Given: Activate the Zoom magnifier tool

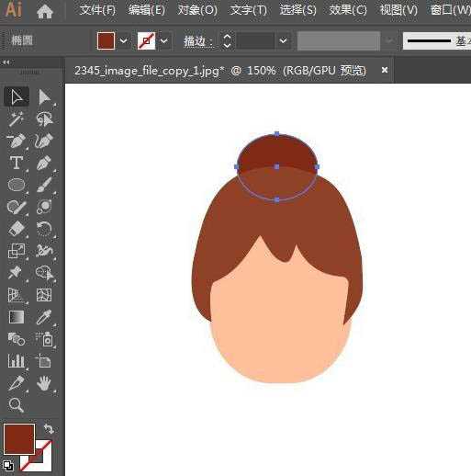Looking at the screenshot, I should [x=16, y=405].
